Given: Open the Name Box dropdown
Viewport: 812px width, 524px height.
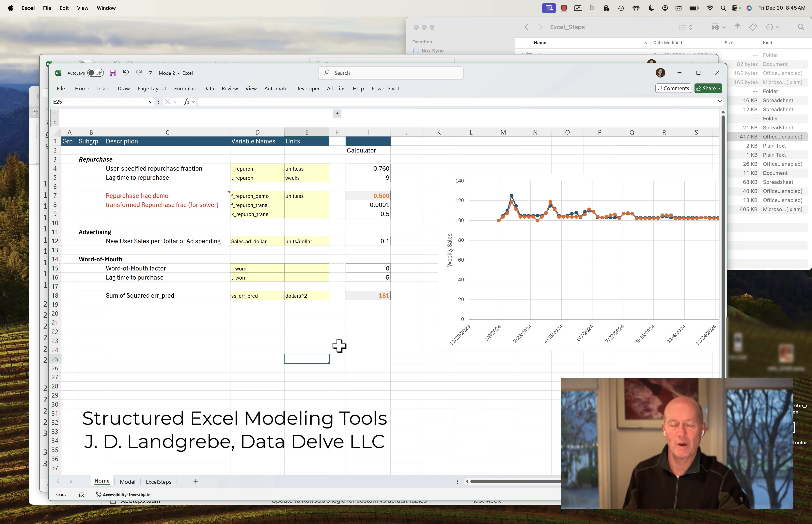Looking at the screenshot, I should (150, 101).
